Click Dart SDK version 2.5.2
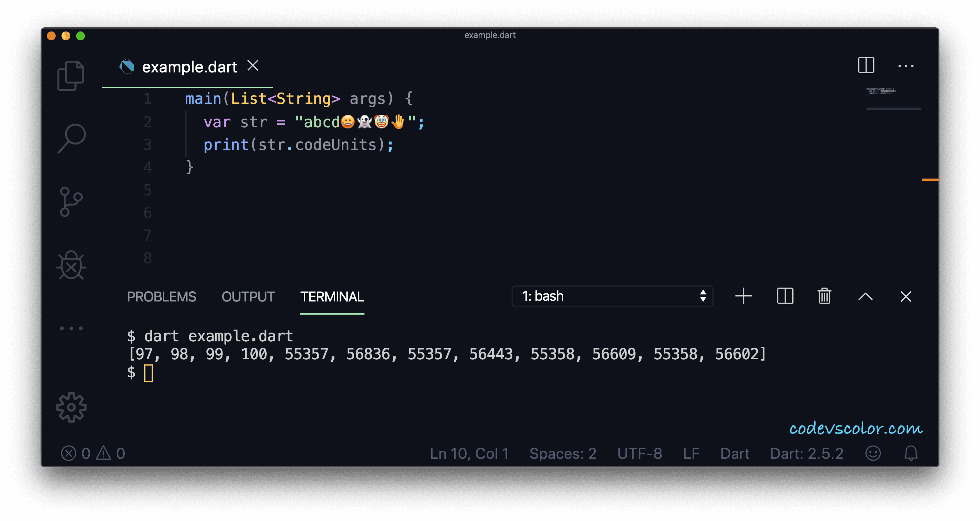 click(807, 454)
